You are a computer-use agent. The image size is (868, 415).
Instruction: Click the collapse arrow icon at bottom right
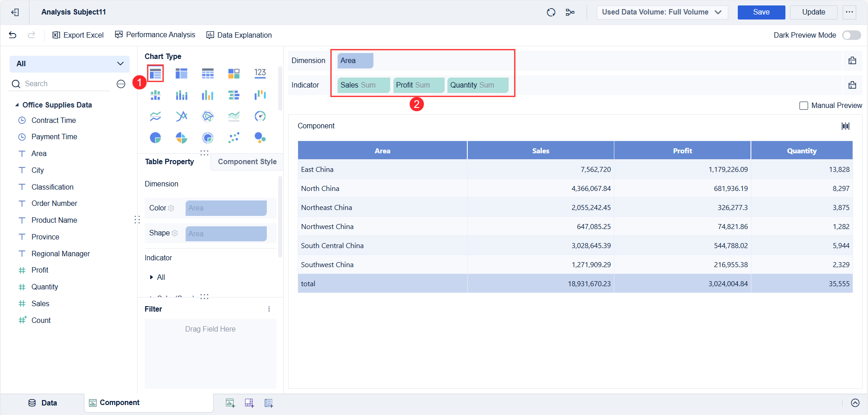[x=855, y=403]
